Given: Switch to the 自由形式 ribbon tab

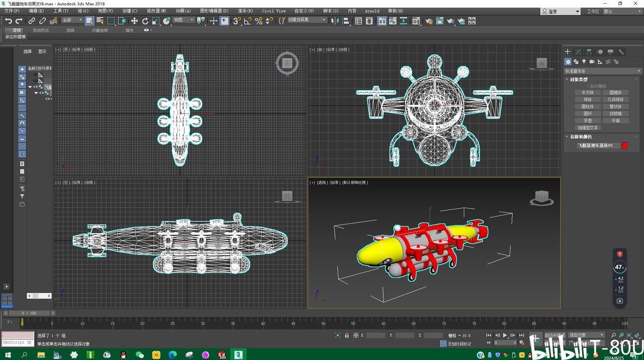Looking at the screenshot, I should coord(41,30).
